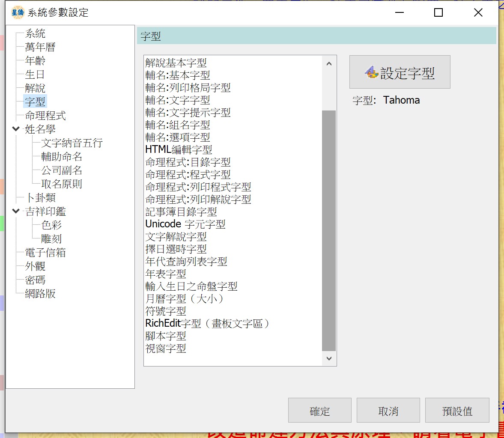The height and width of the screenshot is (438, 504).
Task: Collapse the 吉祥印鑑 tree node
Action: pyautogui.click(x=16, y=211)
